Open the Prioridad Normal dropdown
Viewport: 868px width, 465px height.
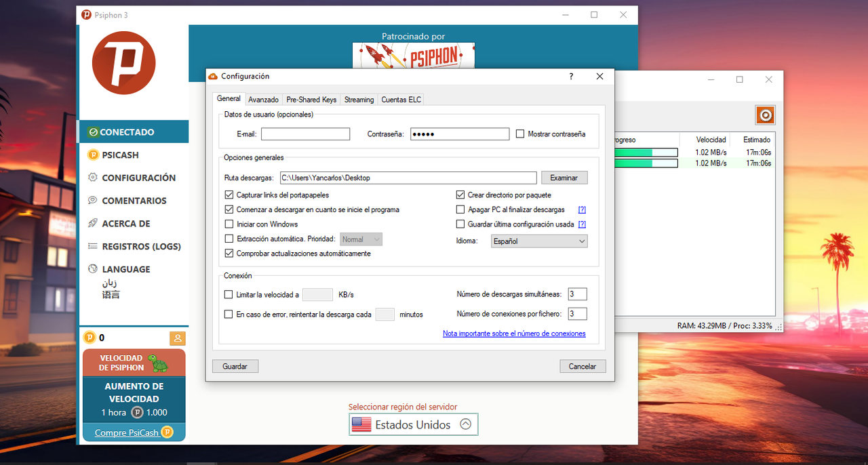pos(361,239)
